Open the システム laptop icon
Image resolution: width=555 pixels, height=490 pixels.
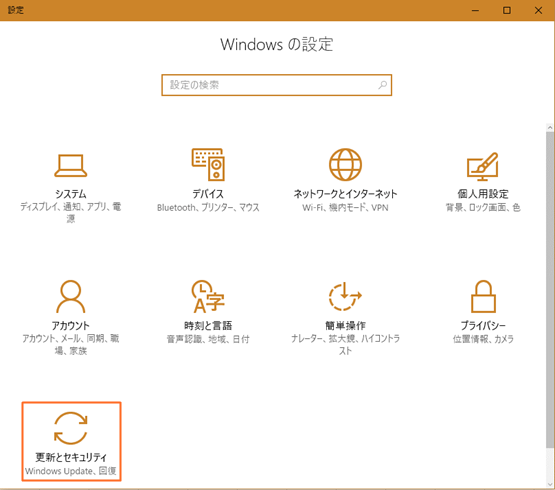pyautogui.click(x=70, y=166)
